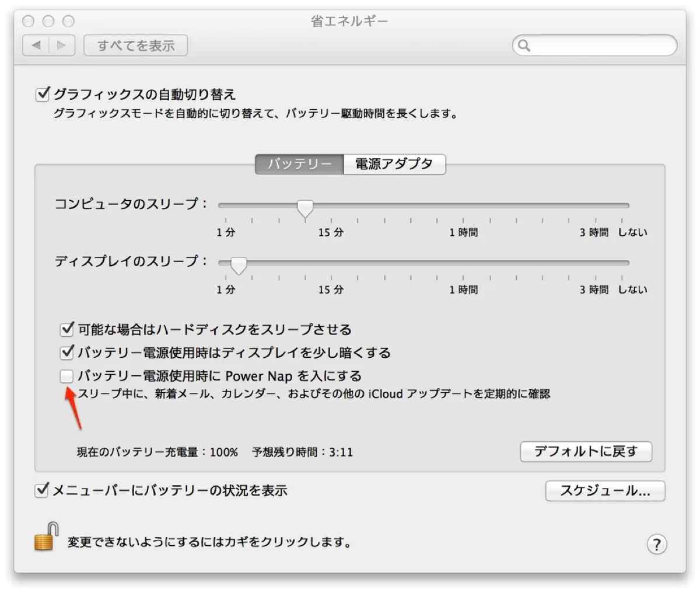The height and width of the screenshot is (593, 700).
Task: Click the green zoom window button
Action: [68, 22]
